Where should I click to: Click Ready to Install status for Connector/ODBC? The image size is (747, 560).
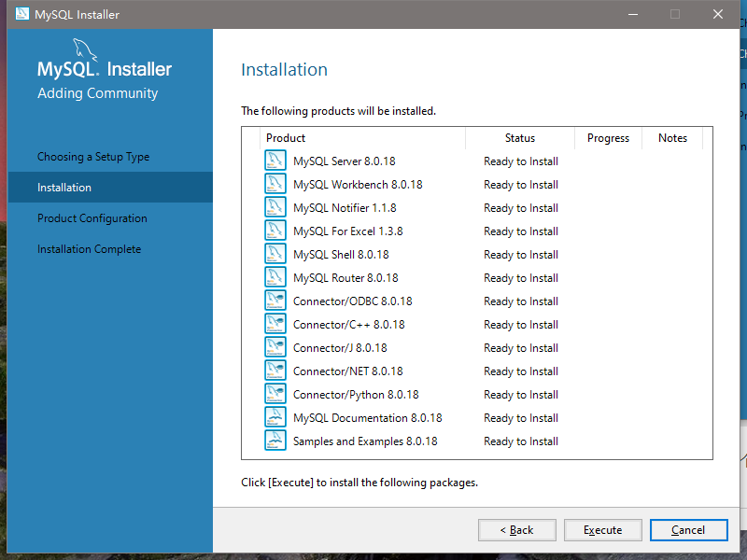point(521,301)
